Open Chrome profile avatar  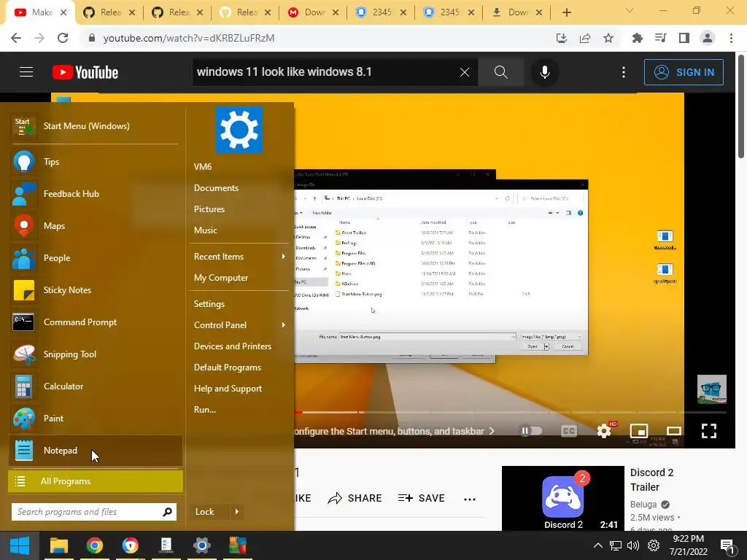[708, 38]
